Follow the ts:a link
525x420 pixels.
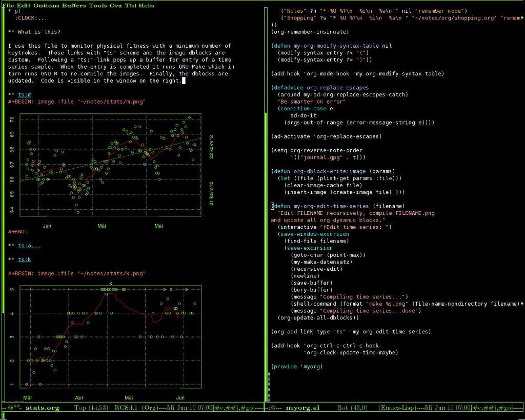25,245
